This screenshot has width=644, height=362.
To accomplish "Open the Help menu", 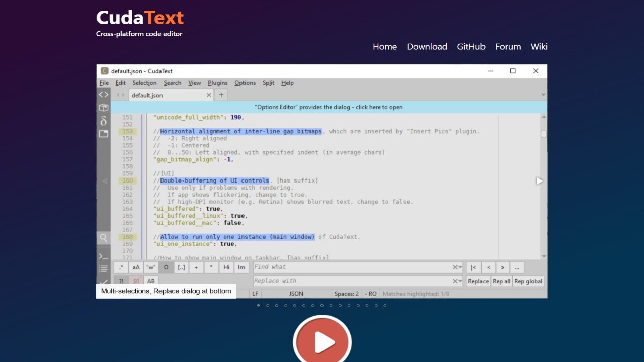I will tap(287, 83).
